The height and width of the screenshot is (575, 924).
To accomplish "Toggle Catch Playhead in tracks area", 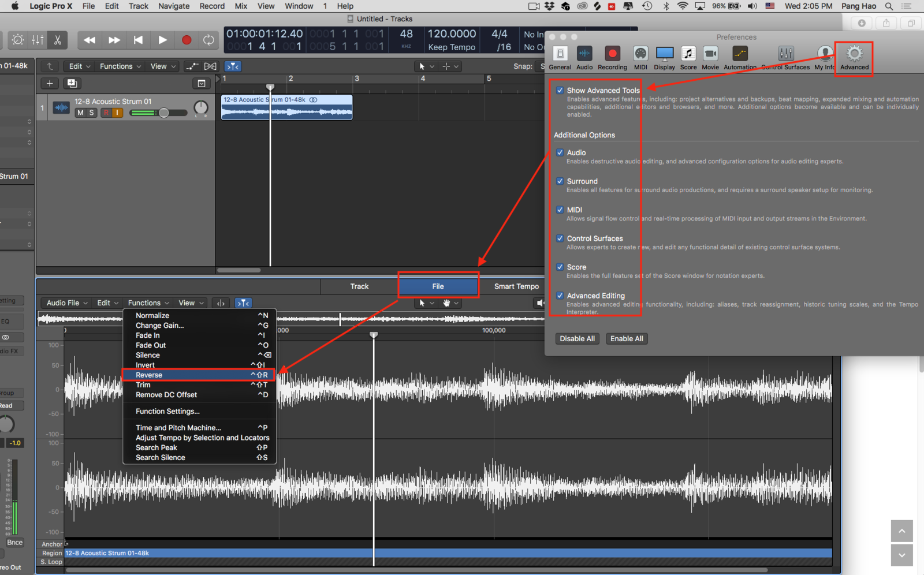I will point(233,66).
